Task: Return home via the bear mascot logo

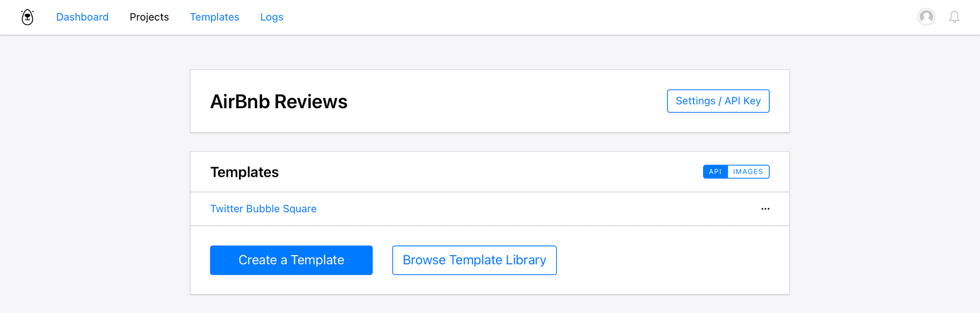Action: (x=27, y=17)
